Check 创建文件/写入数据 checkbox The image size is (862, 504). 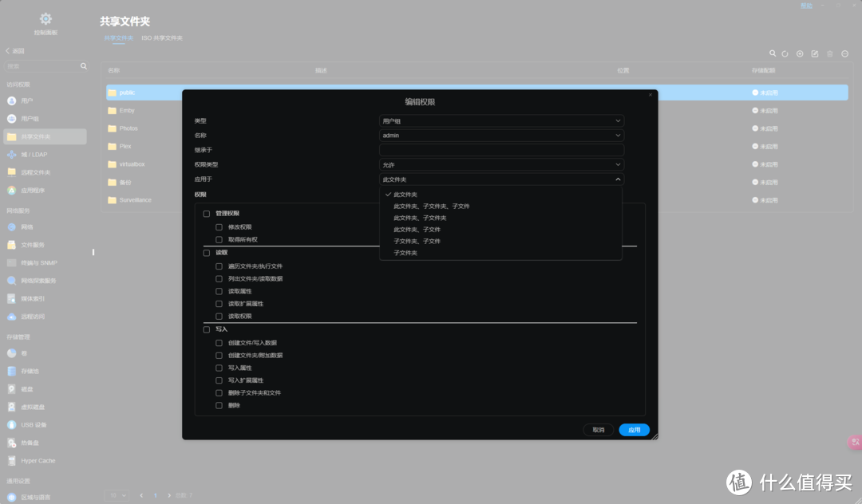pos(219,343)
